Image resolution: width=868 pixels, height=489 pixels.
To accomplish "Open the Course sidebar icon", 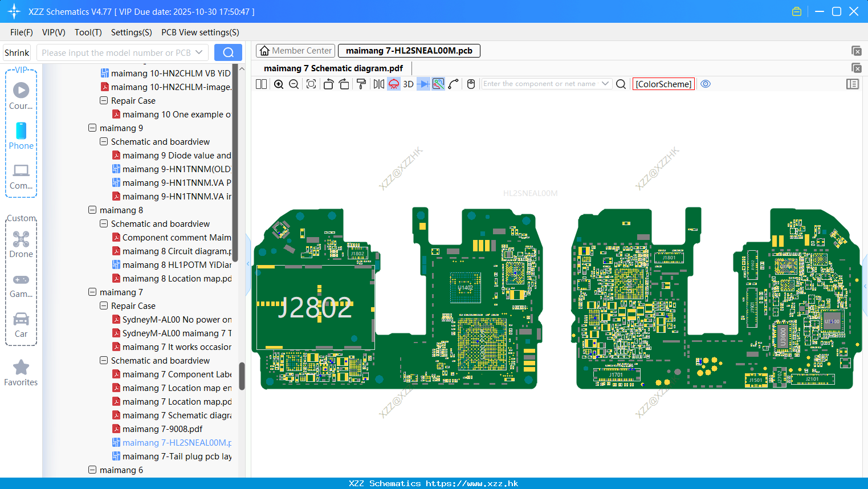I will pyautogui.click(x=21, y=96).
